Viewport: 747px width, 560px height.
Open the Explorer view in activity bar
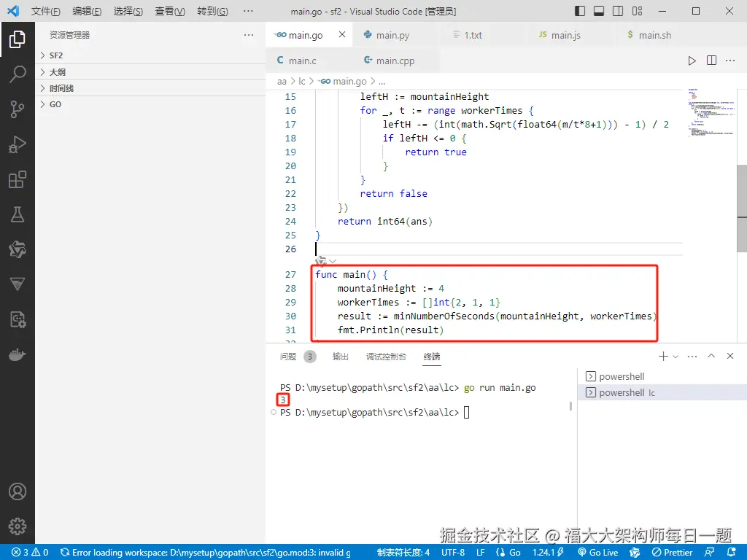coord(18,39)
